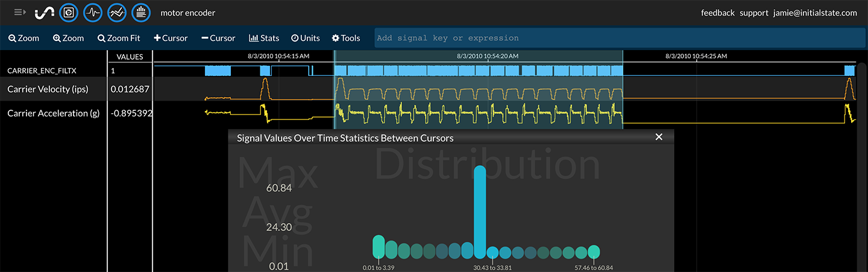Select the tallest histogram bar in Distribution

pos(480,211)
